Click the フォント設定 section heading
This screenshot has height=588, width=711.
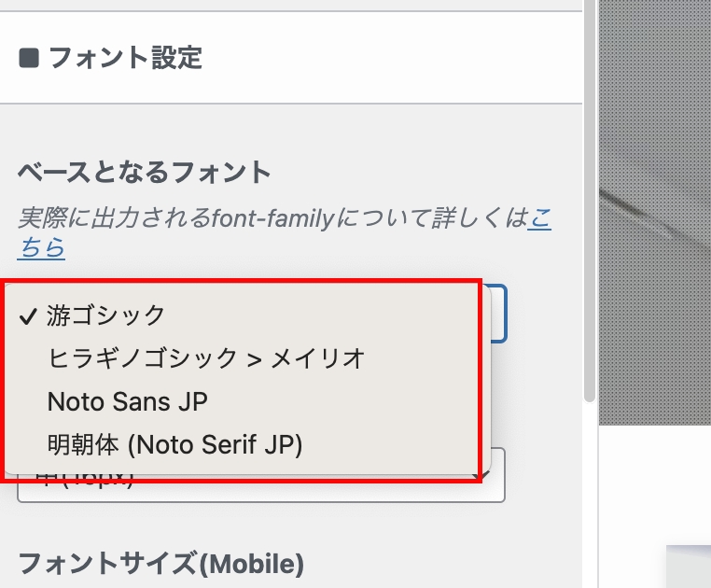(125, 58)
